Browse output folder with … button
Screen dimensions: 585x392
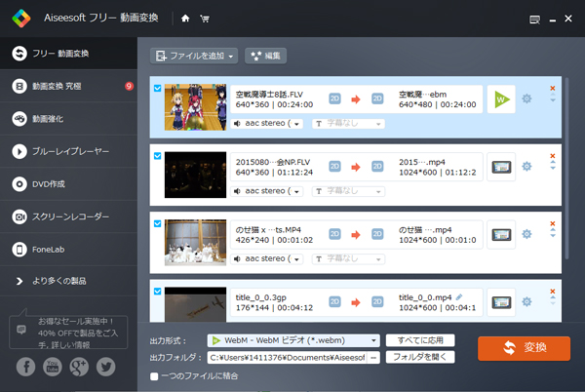click(373, 358)
